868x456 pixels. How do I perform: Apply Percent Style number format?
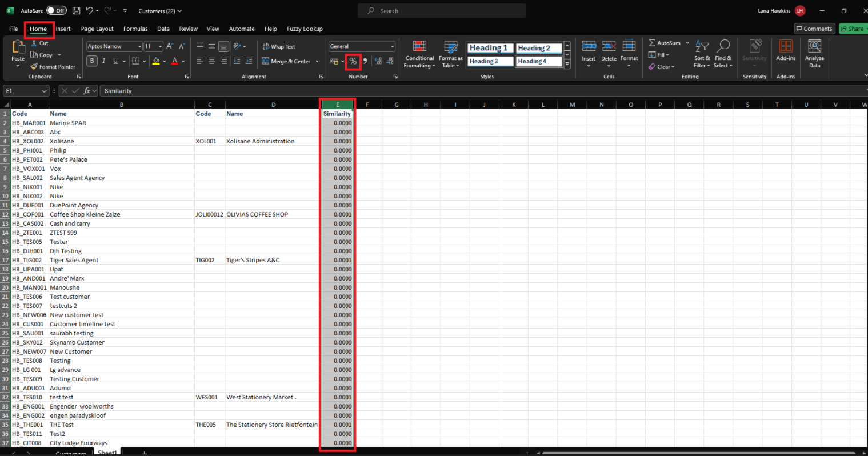point(353,61)
